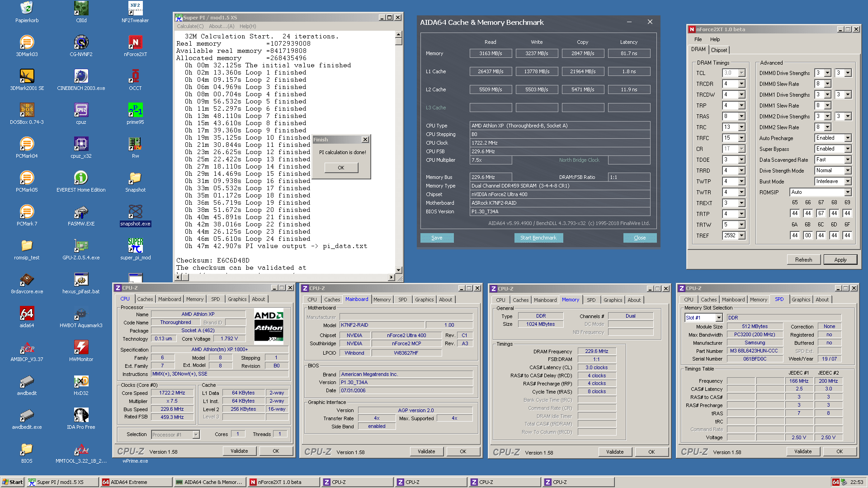Image resolution: width=868 pixels, height=488 pixels.
Task: Launch NF2Tweaker desktop icon
Action: coord(135,12)
